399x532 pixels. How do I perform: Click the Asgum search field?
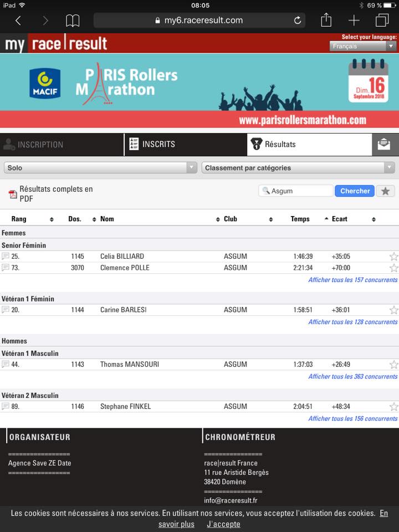coord(300,191)
